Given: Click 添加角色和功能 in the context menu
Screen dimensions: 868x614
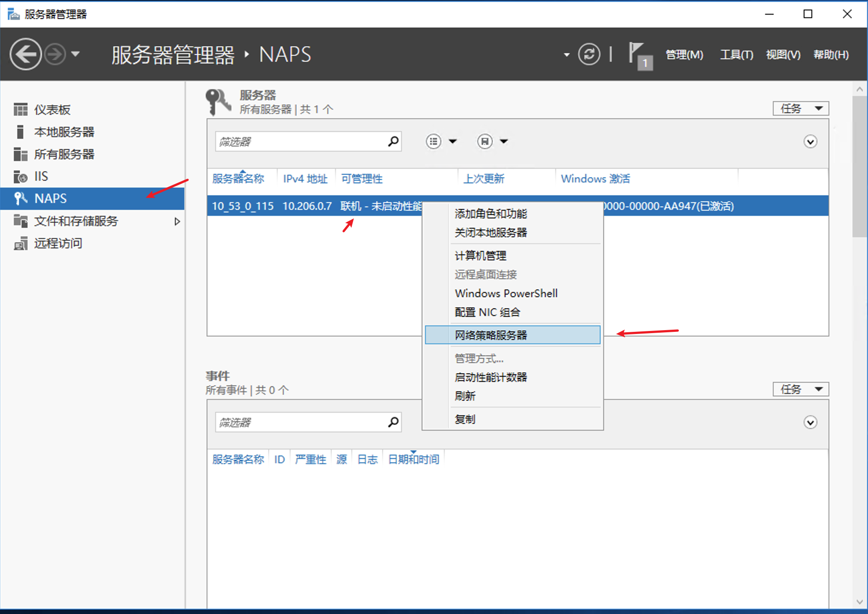Looking at the screenshot, I should (491, 214).
